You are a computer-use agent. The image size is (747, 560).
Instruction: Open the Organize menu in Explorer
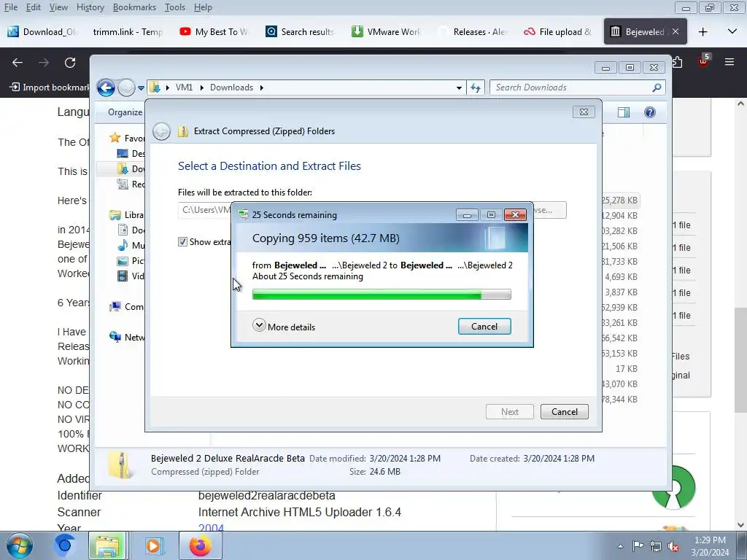[125, 112]
